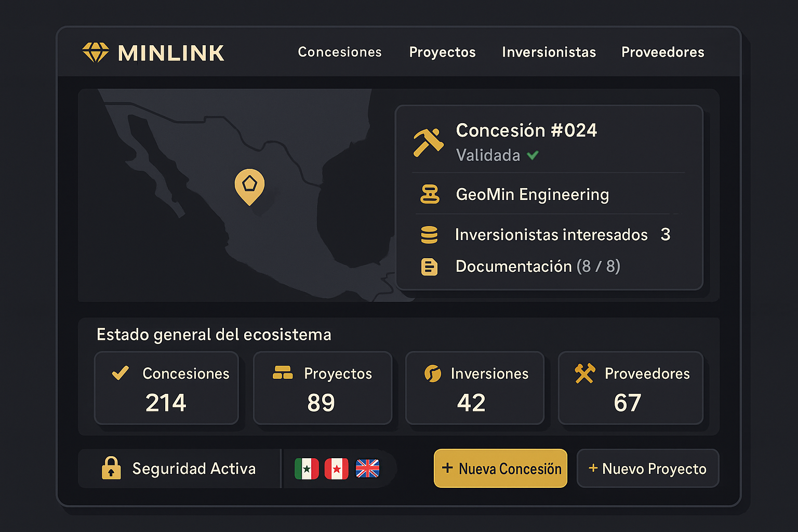Click the GeoMin Engineering text
The image size is (798, 532).
pos(533,195)
